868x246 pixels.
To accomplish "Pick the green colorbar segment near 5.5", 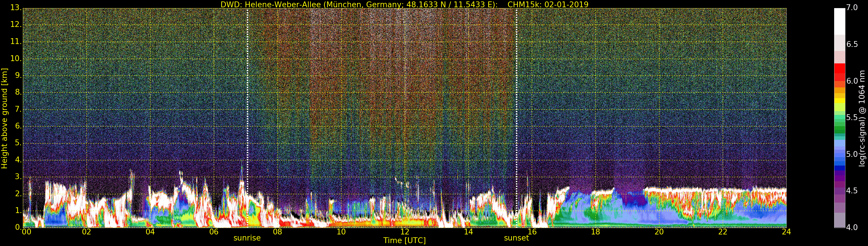I will tap(839, 118).
